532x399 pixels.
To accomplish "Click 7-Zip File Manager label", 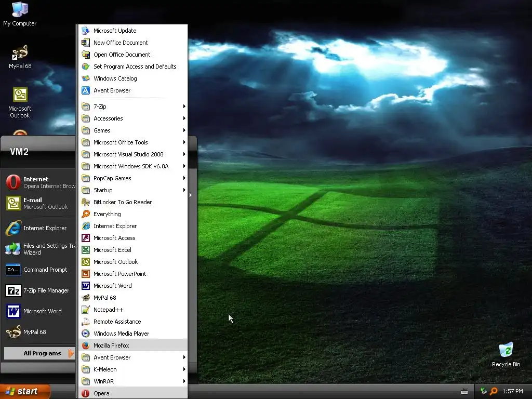I will tap(46, 290).
